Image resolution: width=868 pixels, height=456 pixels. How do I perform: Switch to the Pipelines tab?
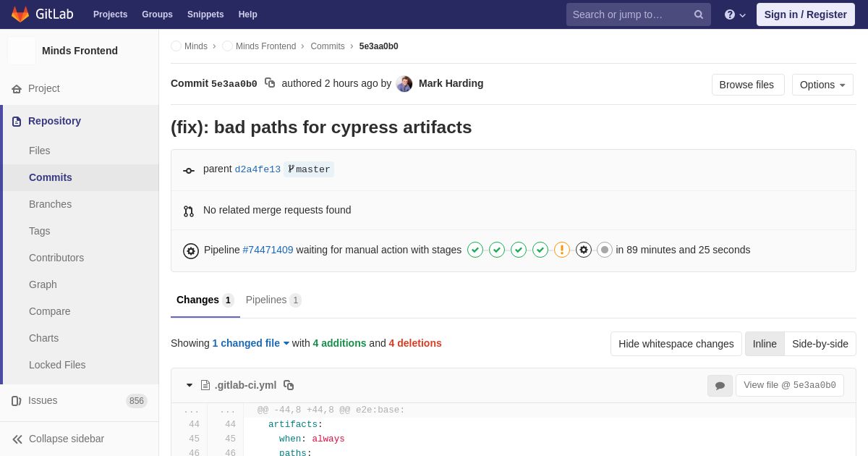point(273,300)
